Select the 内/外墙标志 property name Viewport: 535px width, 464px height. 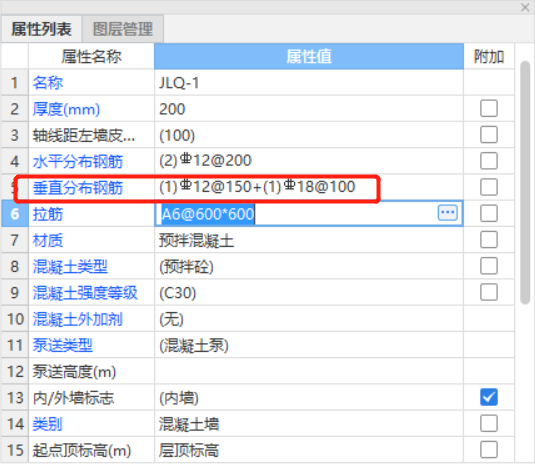73,398
